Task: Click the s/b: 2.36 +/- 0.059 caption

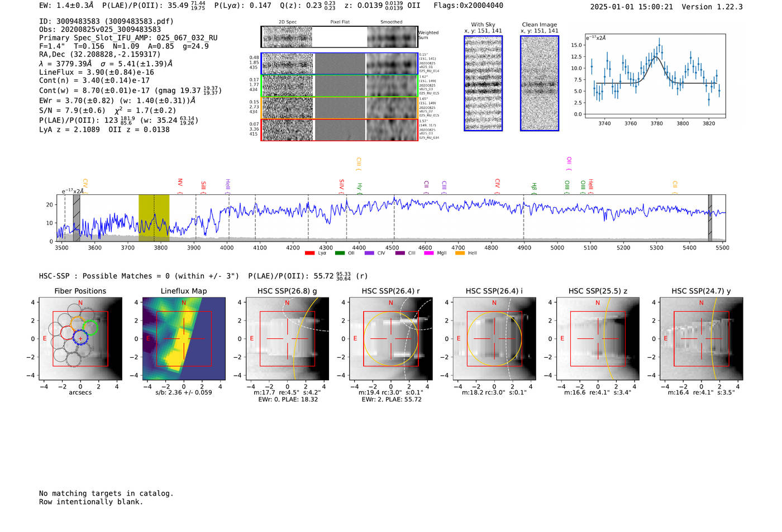Action: pos(184,392)
